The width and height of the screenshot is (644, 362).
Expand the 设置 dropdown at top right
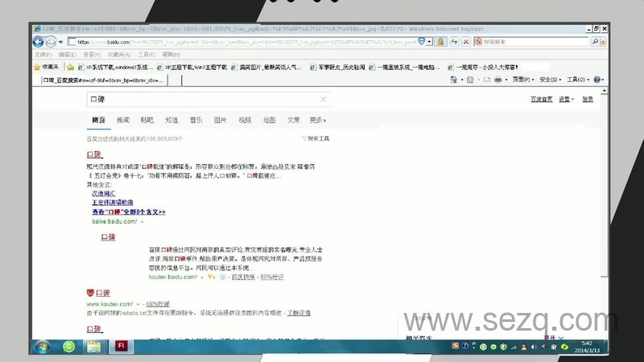coord(566,99)
